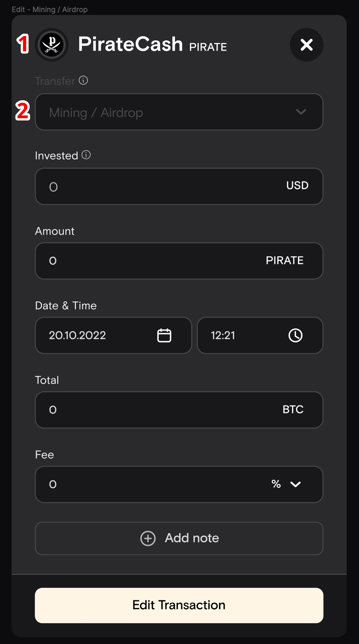The height and width of the screenshot is (644, 359).
Task: Close the edit transaction dialog
Action: tap(306, 45)
